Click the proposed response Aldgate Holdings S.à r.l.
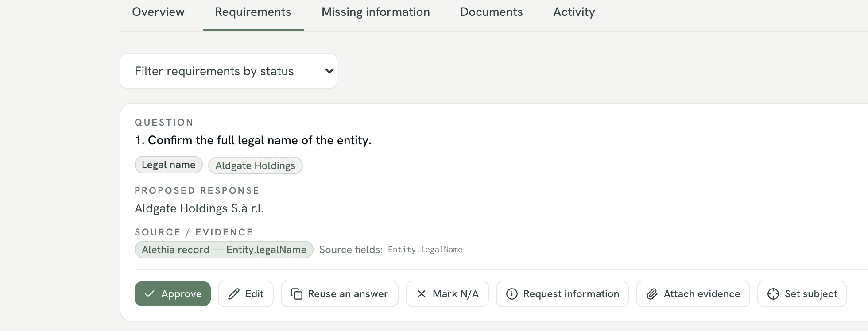 tap(199, 208)
